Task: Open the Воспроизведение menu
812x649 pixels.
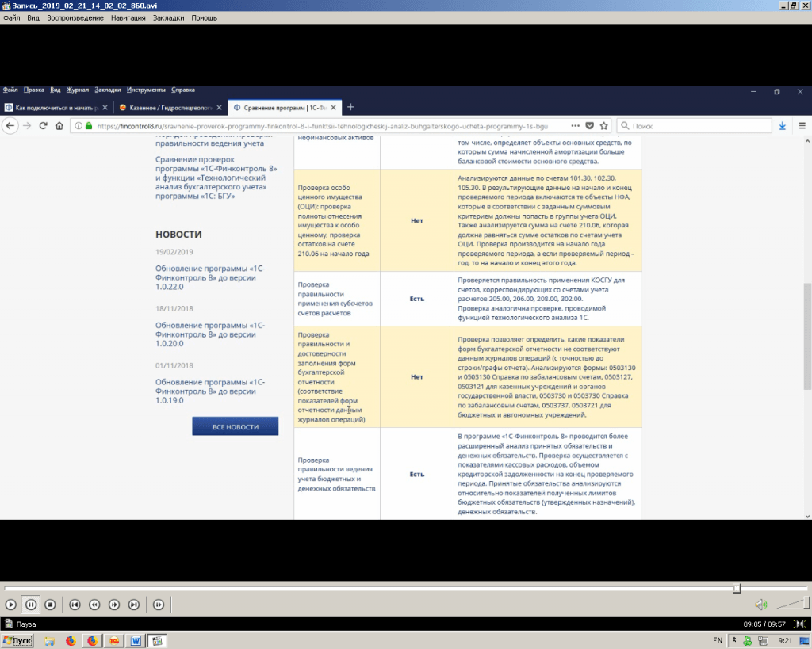Action: (x=75, y=17)
